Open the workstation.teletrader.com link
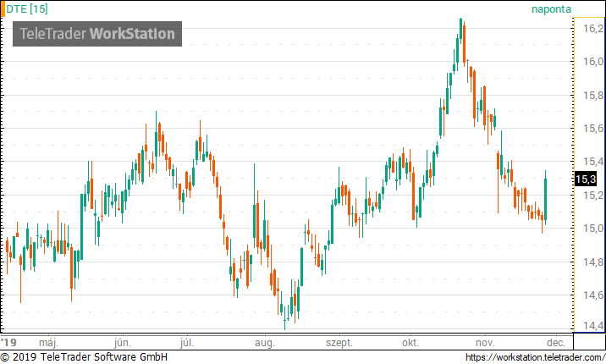The height and width of the screenshot is (364, 606). pyautogui.click(x=535, y=357)
